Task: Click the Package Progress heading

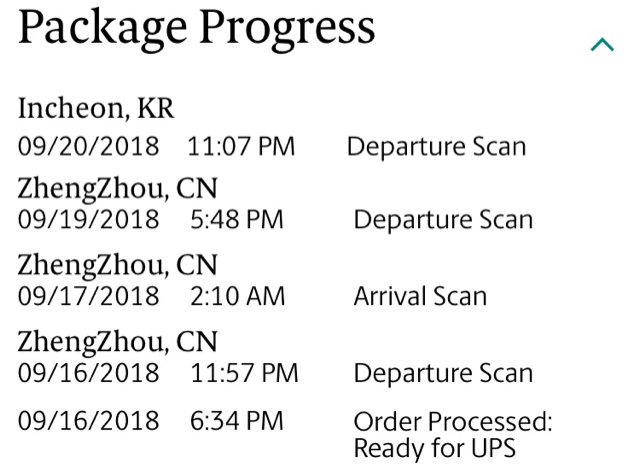Action: click(196, 29)
